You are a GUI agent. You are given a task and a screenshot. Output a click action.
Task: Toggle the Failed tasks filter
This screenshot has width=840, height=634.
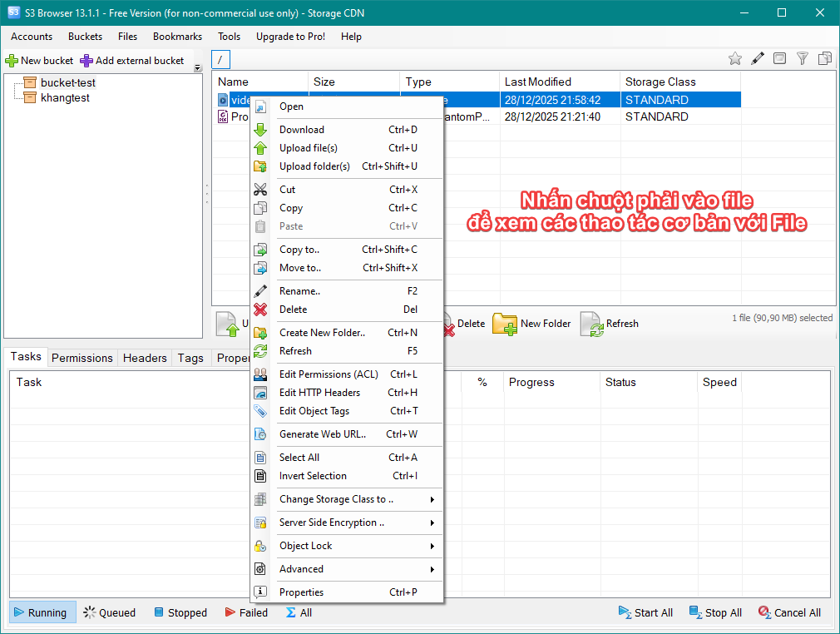click(x=246, y=612)
